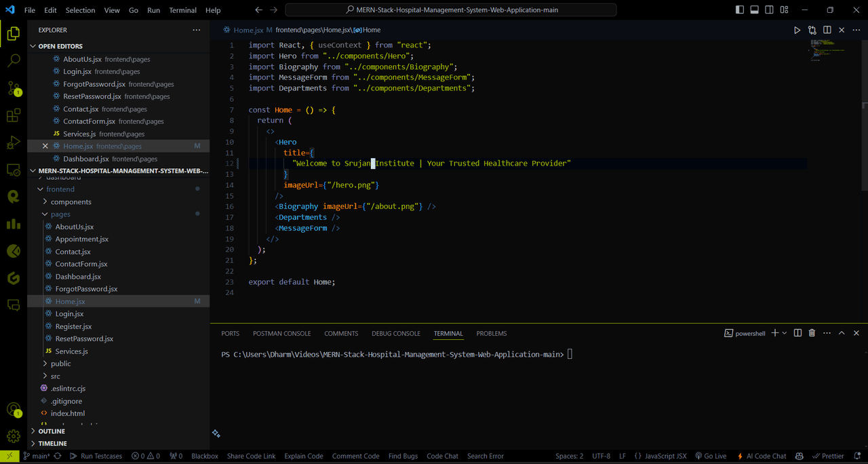Switch to the PROBLEMS panel tab

click(x=491, y=334)
